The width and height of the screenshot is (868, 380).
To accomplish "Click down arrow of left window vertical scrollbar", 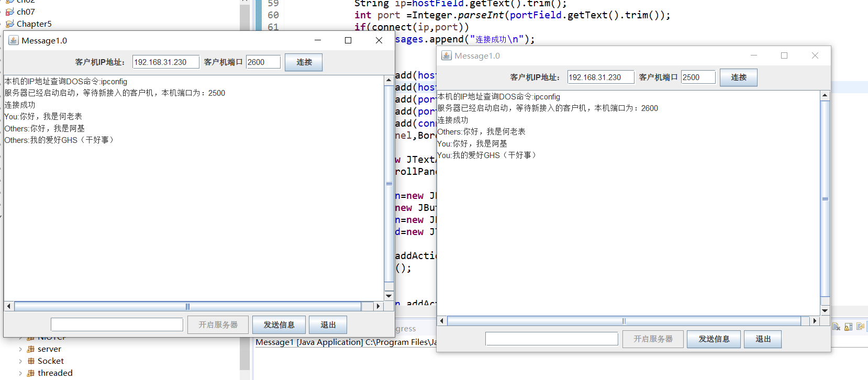I will coord(388,296).
